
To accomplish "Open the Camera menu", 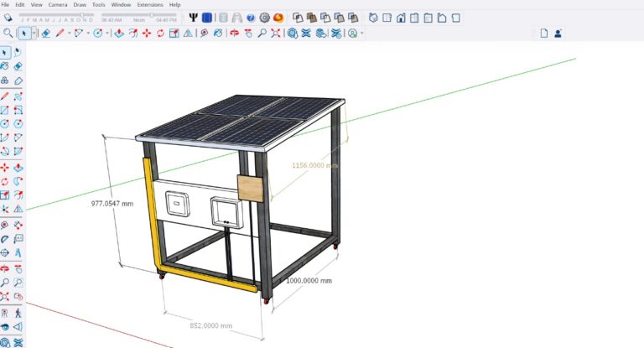I will coord(57,4).
